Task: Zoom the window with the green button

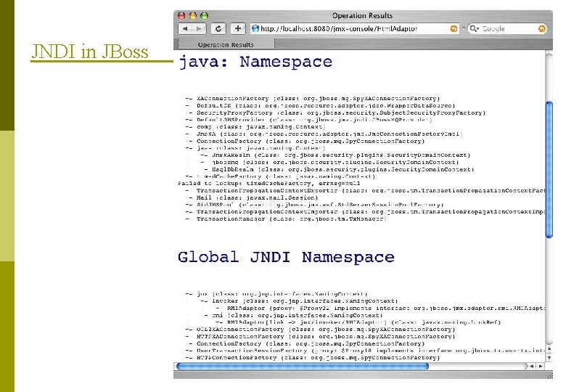Action: [x=205, y=15]
